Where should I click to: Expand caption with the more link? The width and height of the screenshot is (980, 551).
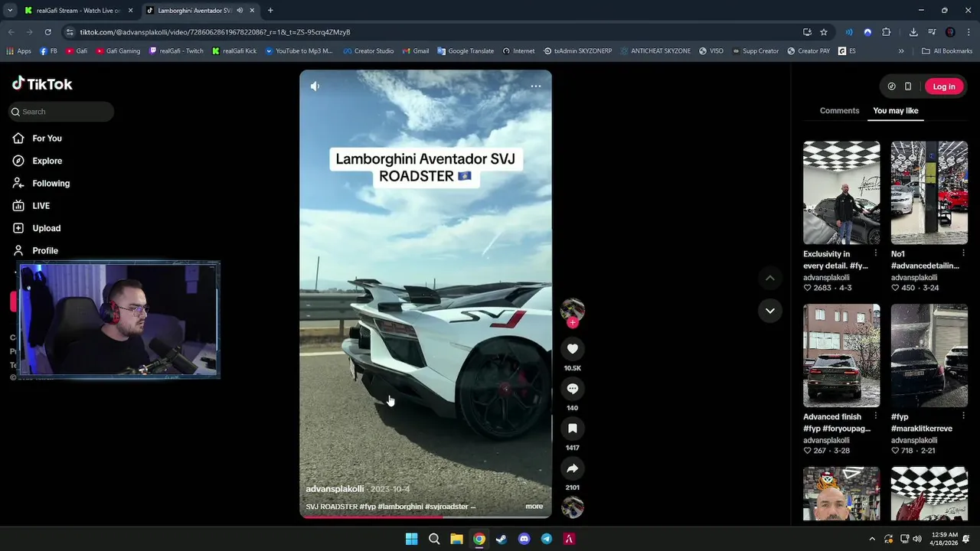(534, 507)
